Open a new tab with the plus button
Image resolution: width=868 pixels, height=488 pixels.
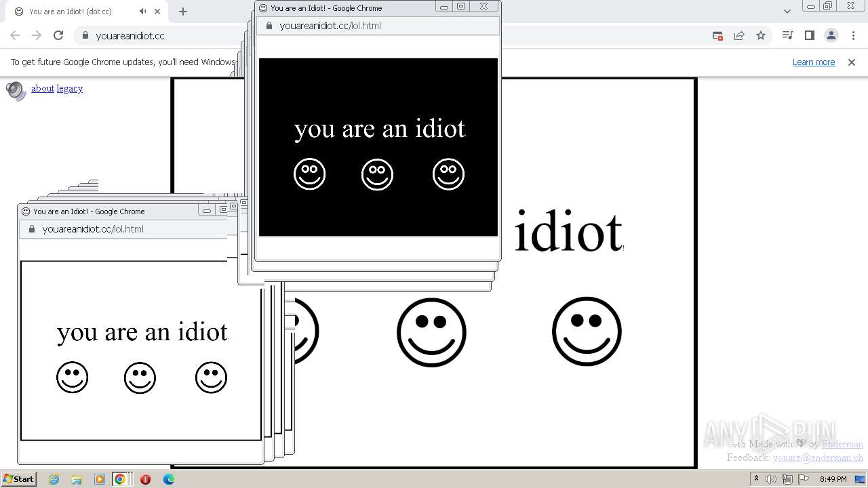pos(183,12)
